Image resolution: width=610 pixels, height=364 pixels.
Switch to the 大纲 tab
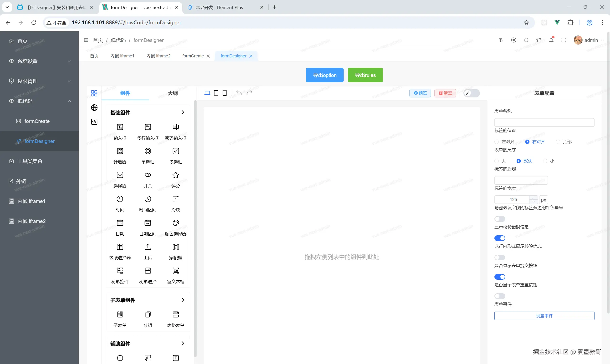click(x=173, y=93)
